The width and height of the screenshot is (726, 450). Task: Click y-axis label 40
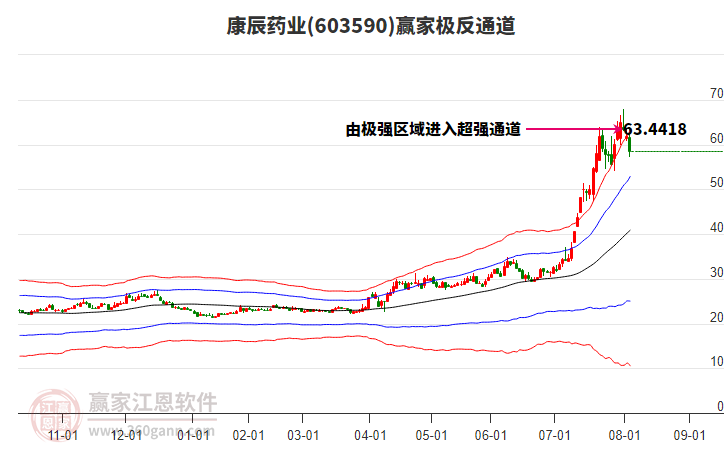click(717, 228)
